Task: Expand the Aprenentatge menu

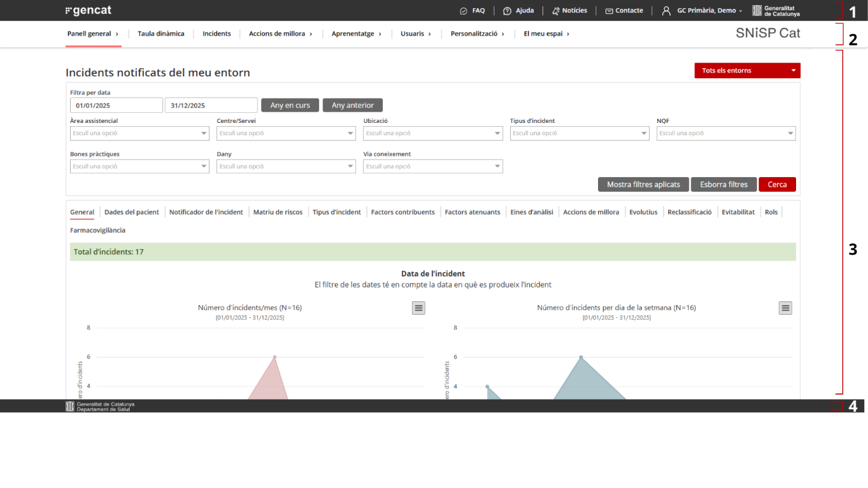Action: (x=356, y=34)
